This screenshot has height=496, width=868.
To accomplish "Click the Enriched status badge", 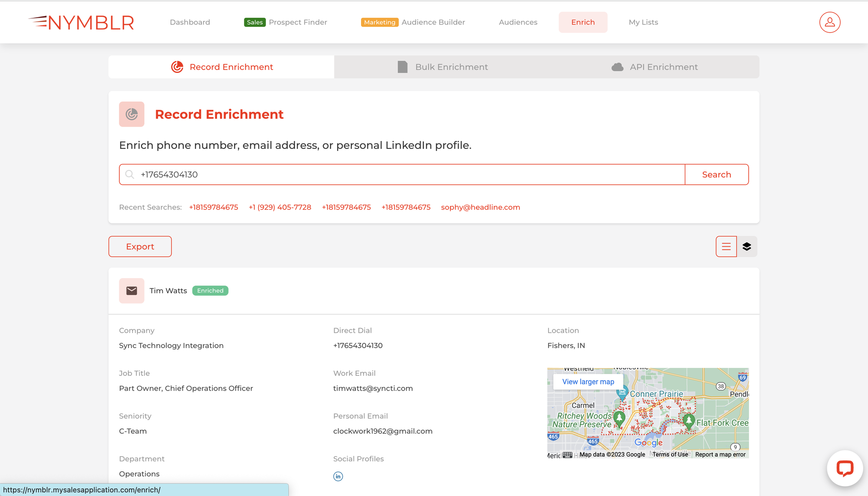I will 210,291.
